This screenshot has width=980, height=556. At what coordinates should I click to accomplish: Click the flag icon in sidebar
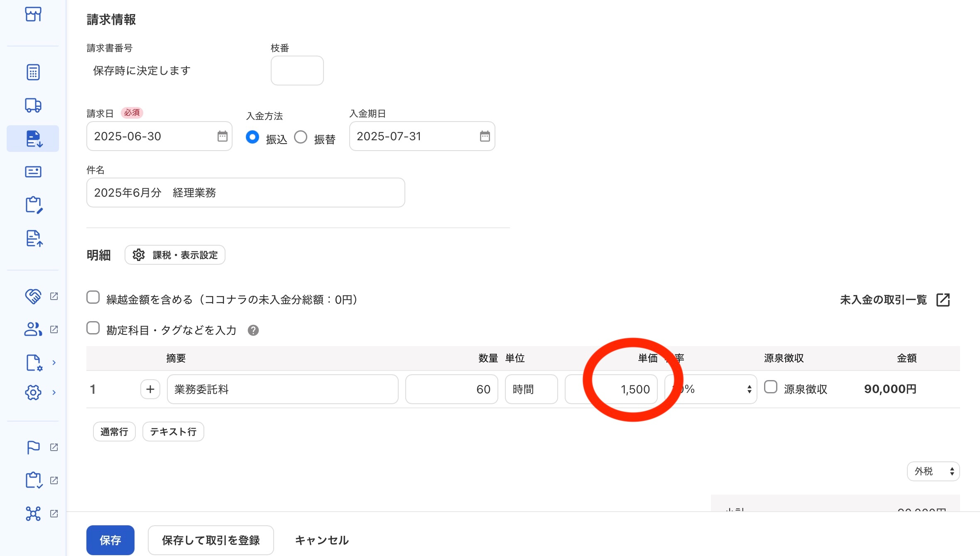coord(33,447)
